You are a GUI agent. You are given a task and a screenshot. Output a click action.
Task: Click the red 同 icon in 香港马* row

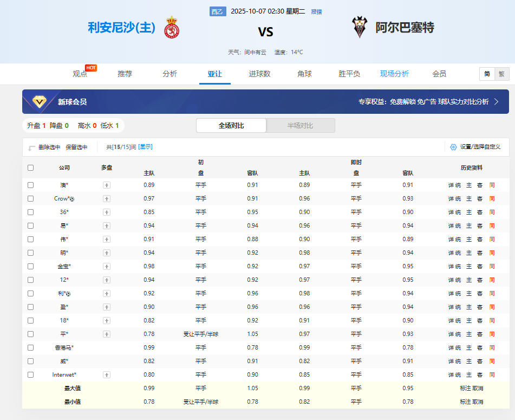point(492,347)
